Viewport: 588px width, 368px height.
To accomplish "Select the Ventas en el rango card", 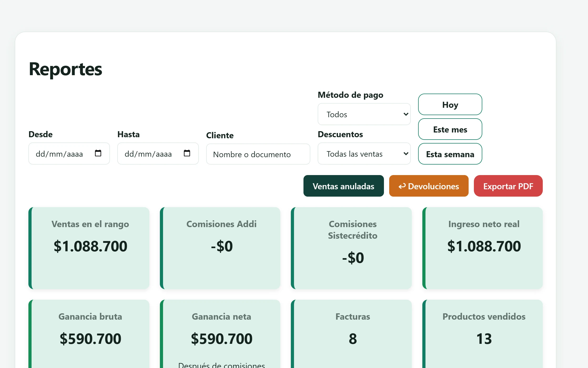I will [x=89, y=248].
